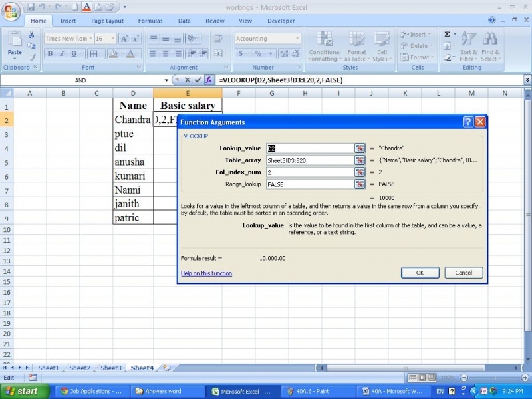The height and width of the screenshot is (399, 532).
Task: Switch to the Sheet2 worksheet tab
Action: (80, 368)
